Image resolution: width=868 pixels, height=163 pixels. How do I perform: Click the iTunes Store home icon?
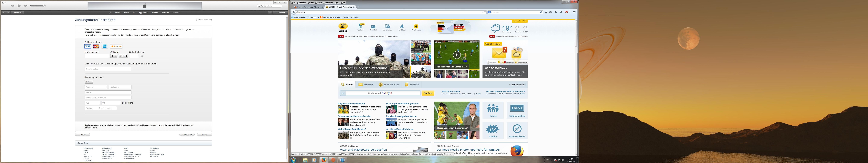point(110,13)
